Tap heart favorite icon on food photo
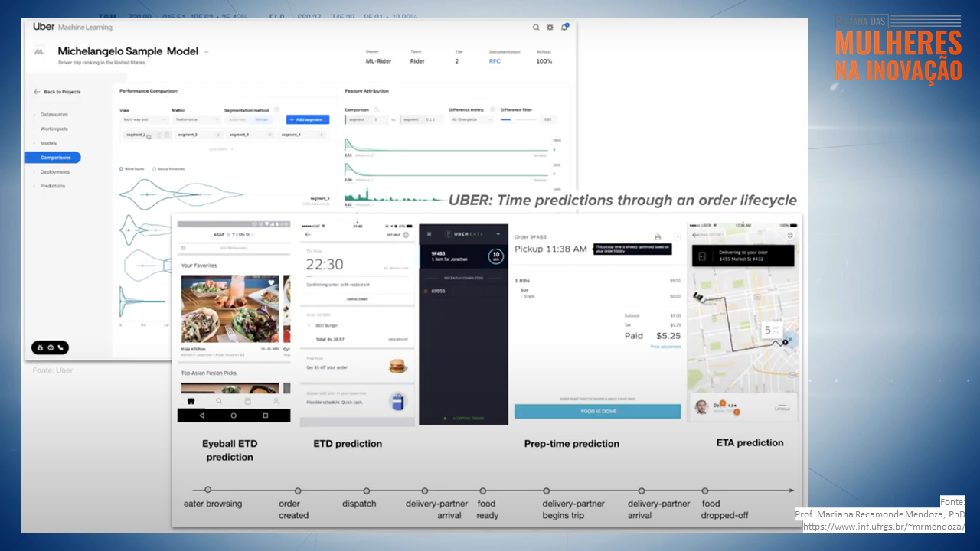 point(271,282)
